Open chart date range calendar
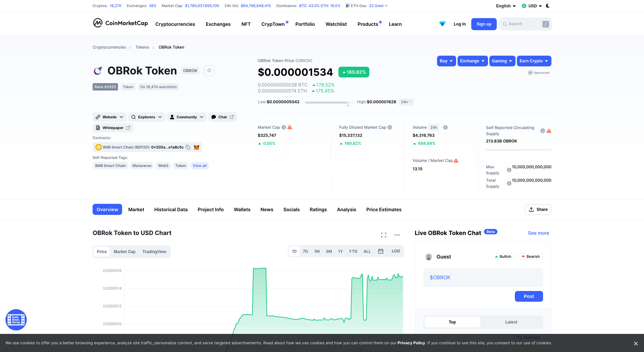Image resolution: width=644 pixels, height=352 pixels. click(381, 251)
